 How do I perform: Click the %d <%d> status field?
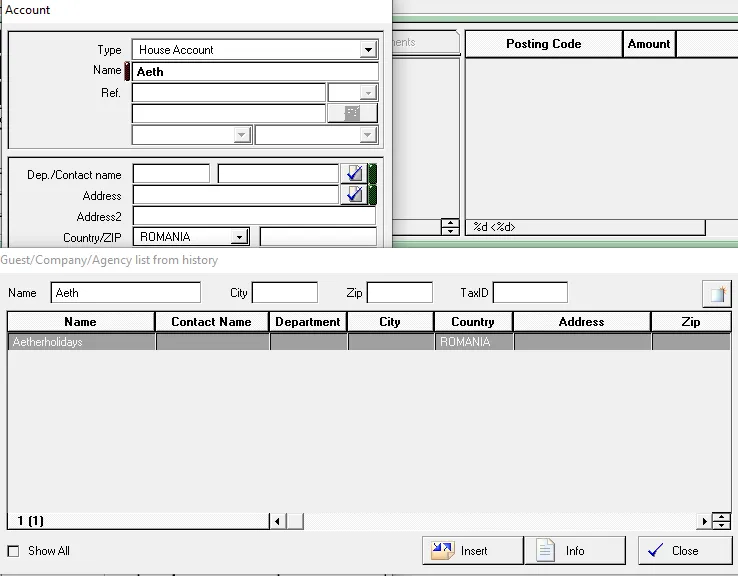pyautogui.click(x=585, y=227)
